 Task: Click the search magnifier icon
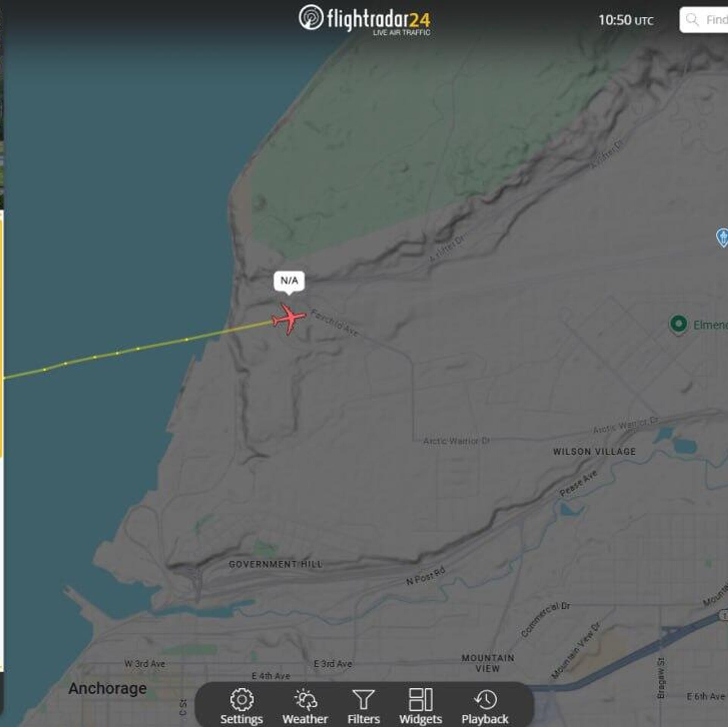692,20
